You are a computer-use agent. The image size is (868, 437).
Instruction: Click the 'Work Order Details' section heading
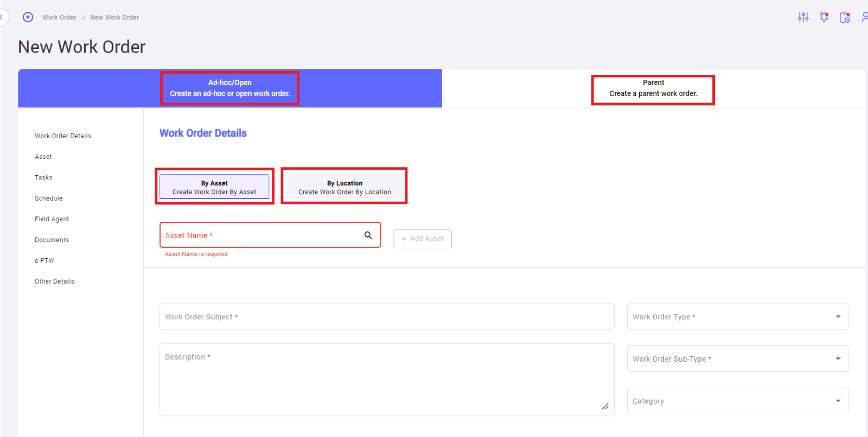click(203, 133)
